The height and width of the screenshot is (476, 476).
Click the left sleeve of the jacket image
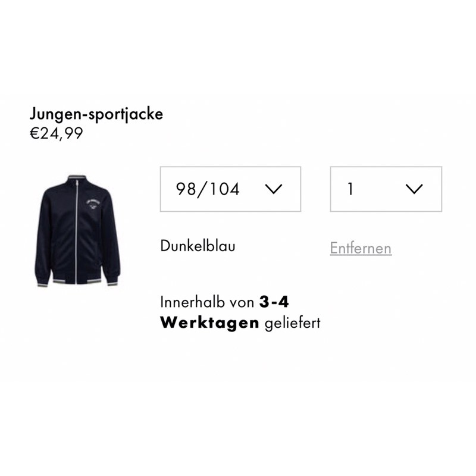42,237
